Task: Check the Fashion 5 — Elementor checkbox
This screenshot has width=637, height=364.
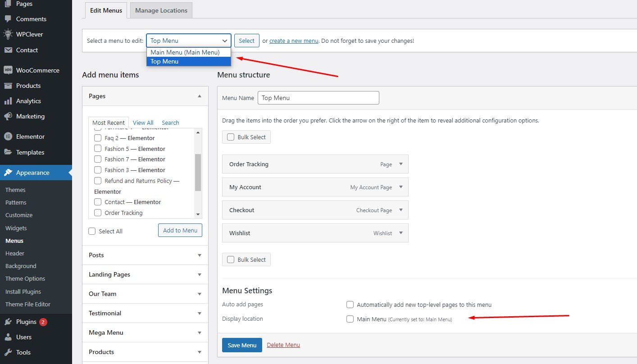Action: (x=98, y=149)
